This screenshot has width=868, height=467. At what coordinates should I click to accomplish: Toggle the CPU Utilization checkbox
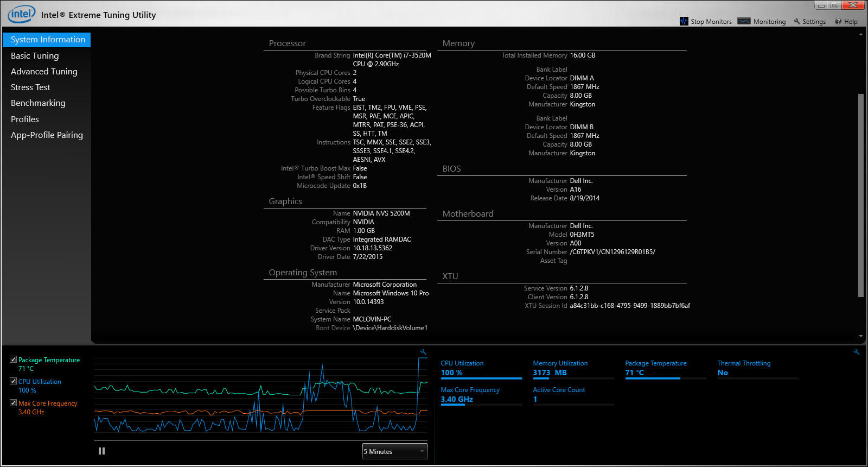(13, 381)
